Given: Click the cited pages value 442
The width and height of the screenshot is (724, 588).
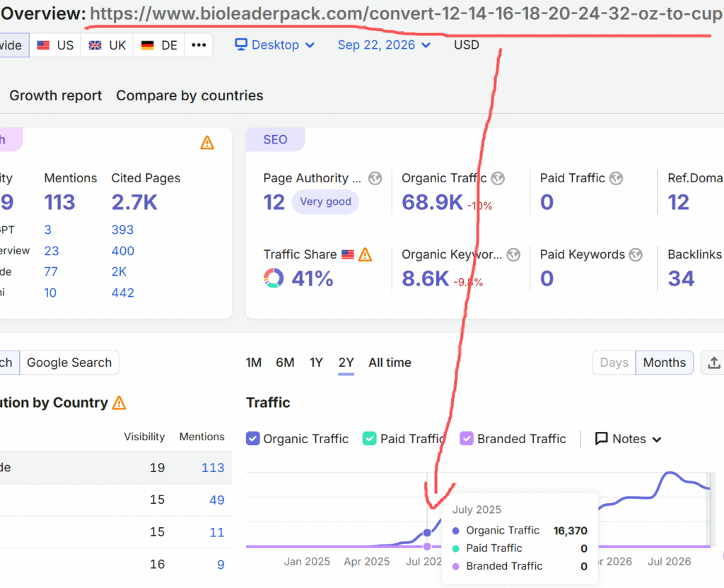Looking at the screenshot, I should point(123,293).
